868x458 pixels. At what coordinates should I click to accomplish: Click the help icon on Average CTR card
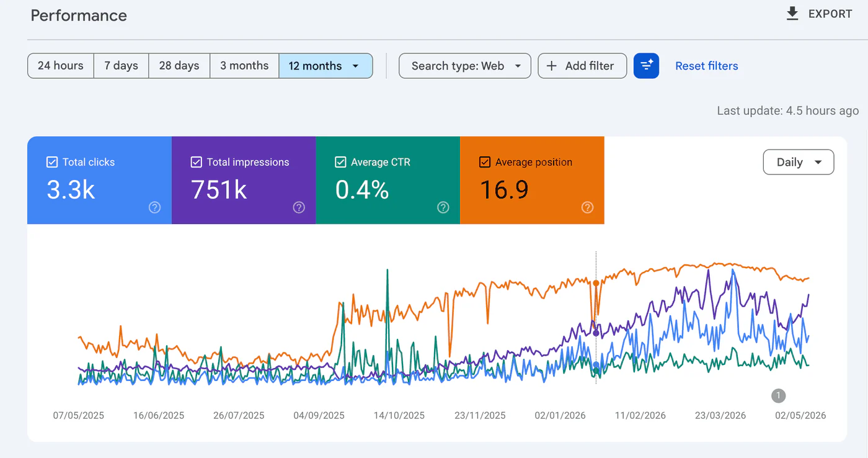pos(443,207)
